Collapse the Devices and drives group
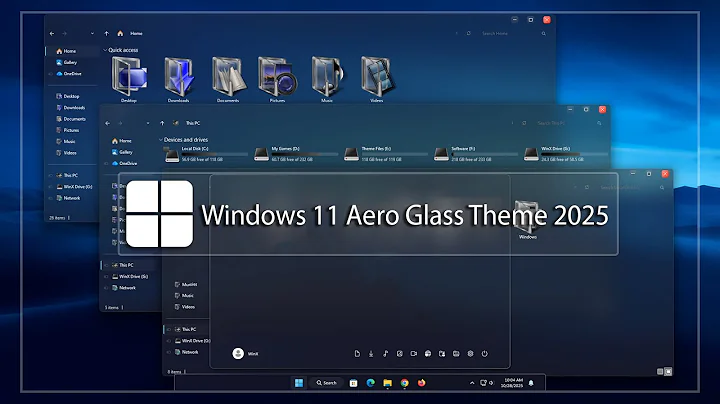 pos(161,140)
